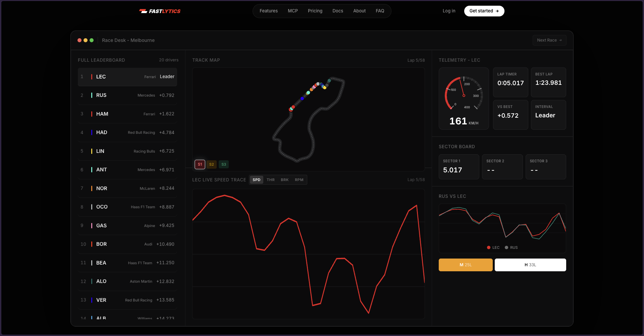Select VER row in leaderboard
644x336 pixels.
click(127, 300)
